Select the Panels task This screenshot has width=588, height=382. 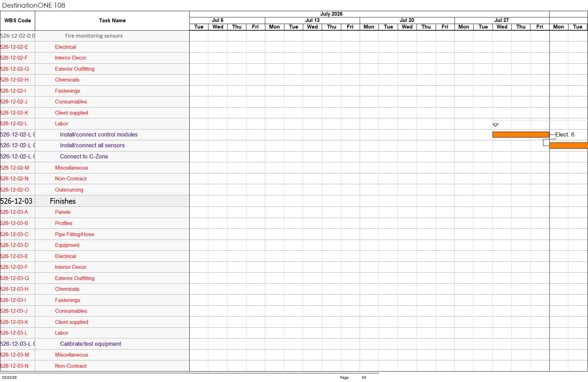point(63,212)
